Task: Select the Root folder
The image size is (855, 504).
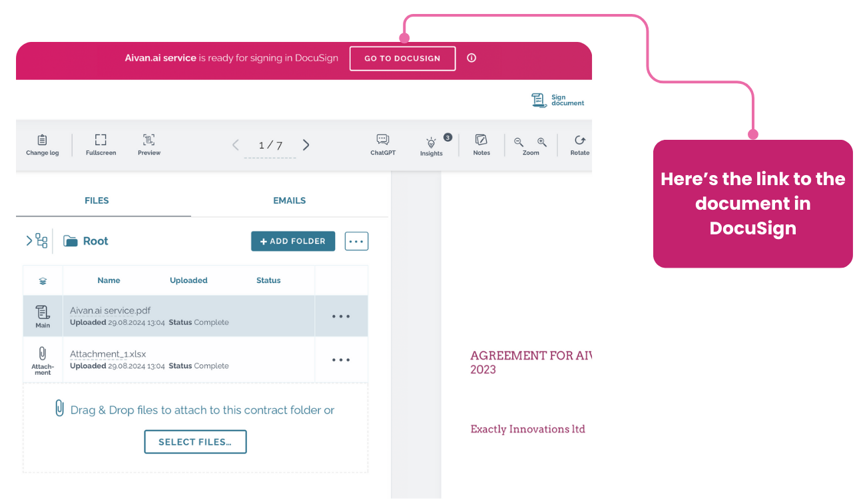Action: click(x=86, y=241)
